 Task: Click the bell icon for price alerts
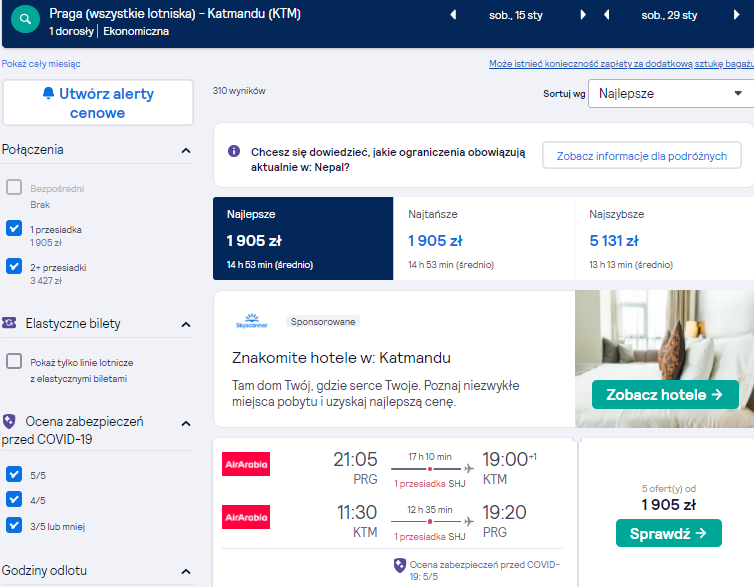(48, 93)
